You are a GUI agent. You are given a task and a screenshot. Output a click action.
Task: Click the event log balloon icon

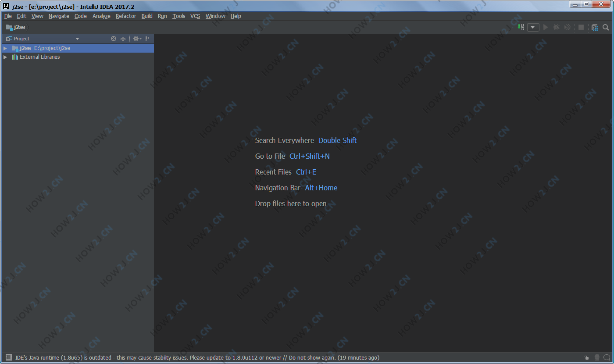coord(607,358)
